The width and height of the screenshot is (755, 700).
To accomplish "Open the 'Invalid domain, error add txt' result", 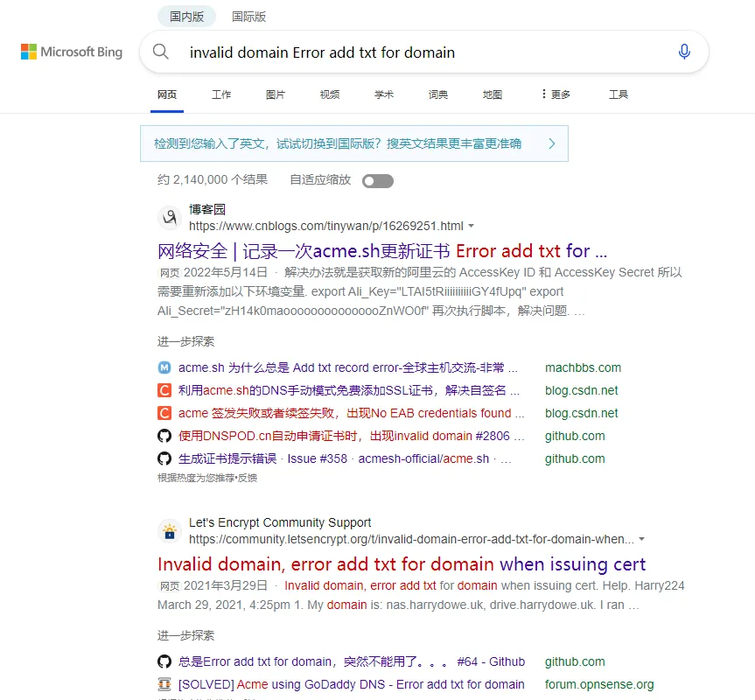I will click(402, 564).
